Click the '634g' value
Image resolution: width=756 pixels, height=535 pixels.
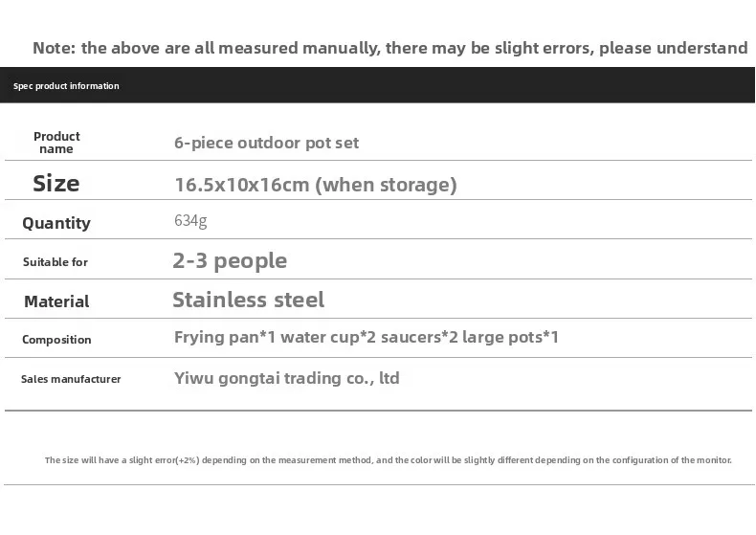click(190, 221)
